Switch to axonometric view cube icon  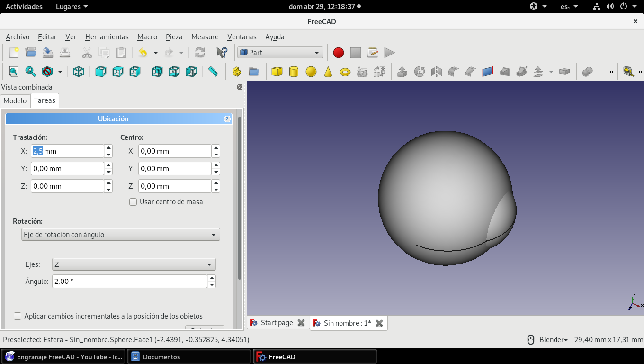(x=79, y=72)
